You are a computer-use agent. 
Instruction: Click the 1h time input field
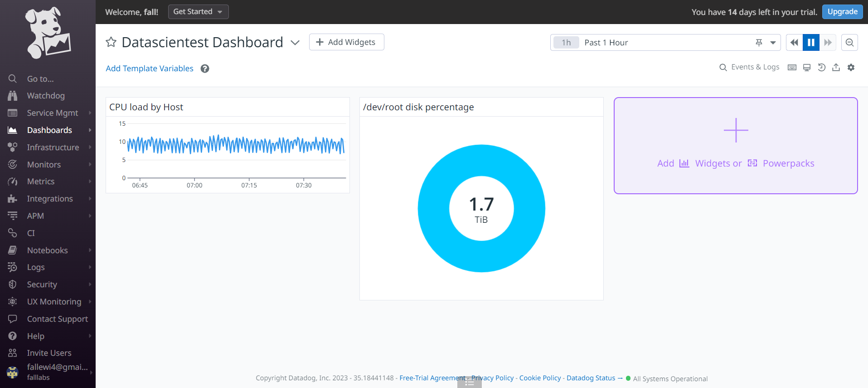pyautogui.click(x=566, y=43)
